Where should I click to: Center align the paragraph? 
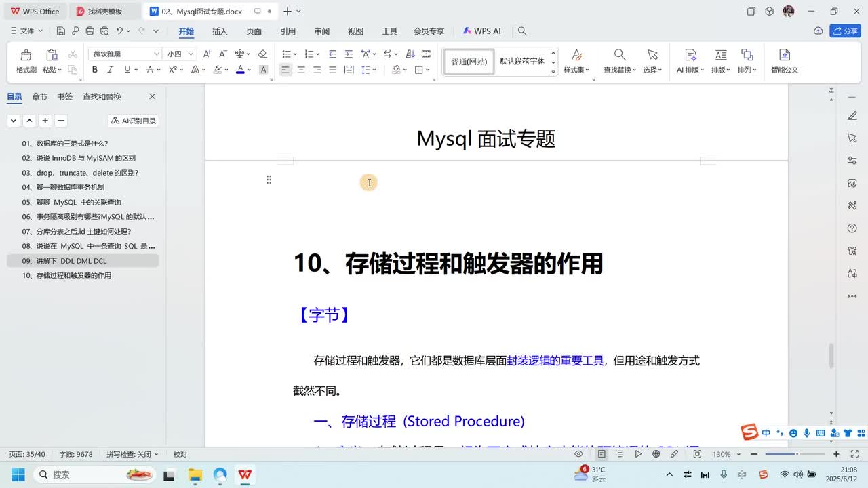point(301,70)
